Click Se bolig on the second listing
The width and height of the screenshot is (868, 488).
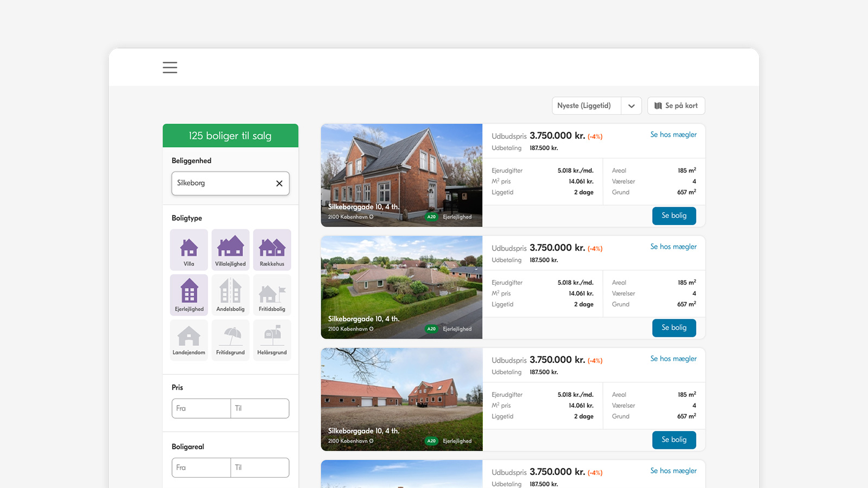674,328
